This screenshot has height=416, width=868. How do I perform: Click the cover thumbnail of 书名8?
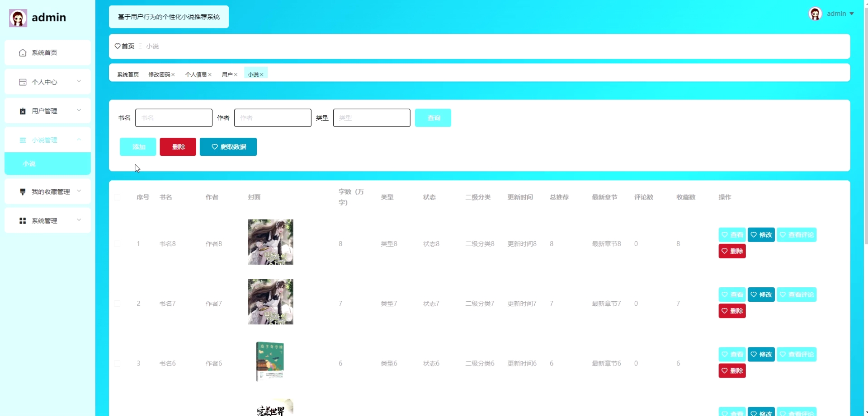(x=270, y=242)
